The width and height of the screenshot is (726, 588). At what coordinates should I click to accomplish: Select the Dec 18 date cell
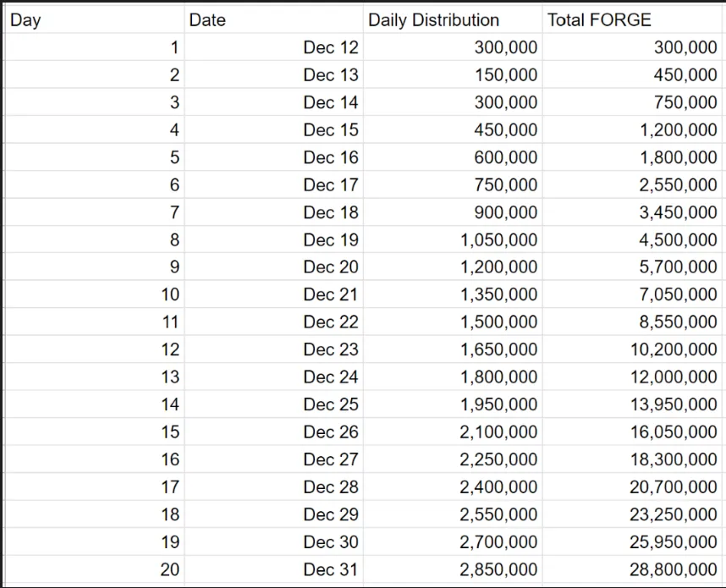(x=273, y=212)
